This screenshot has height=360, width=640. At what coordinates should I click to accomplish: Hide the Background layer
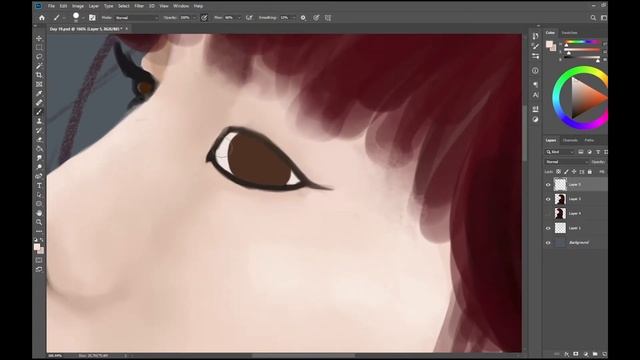(x=548, y=242)
